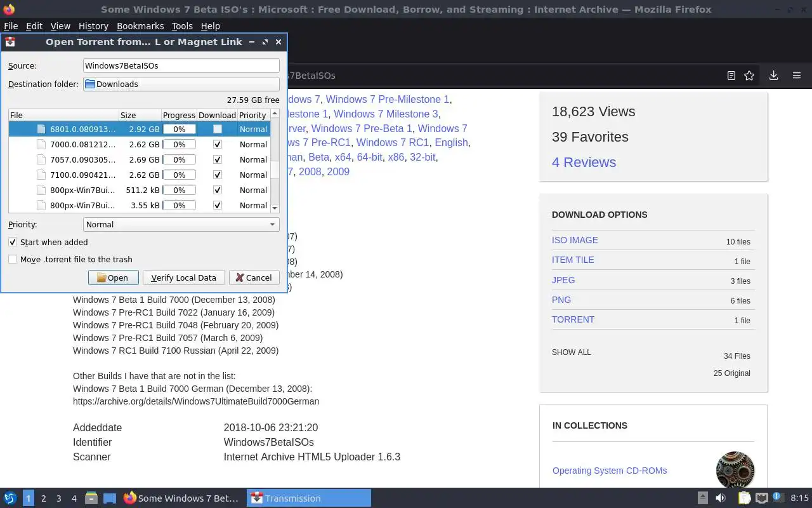
Task: Click the Source field containing Windows7BetaISOs
Action: (181, 65)
